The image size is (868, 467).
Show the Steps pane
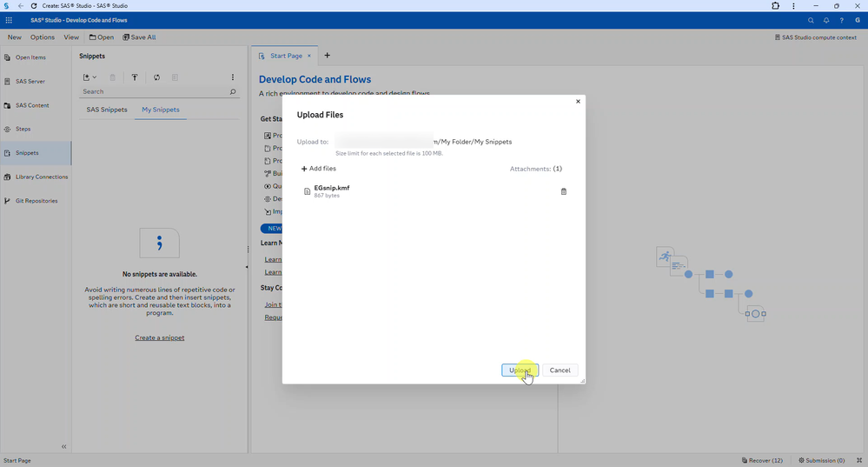36,129
